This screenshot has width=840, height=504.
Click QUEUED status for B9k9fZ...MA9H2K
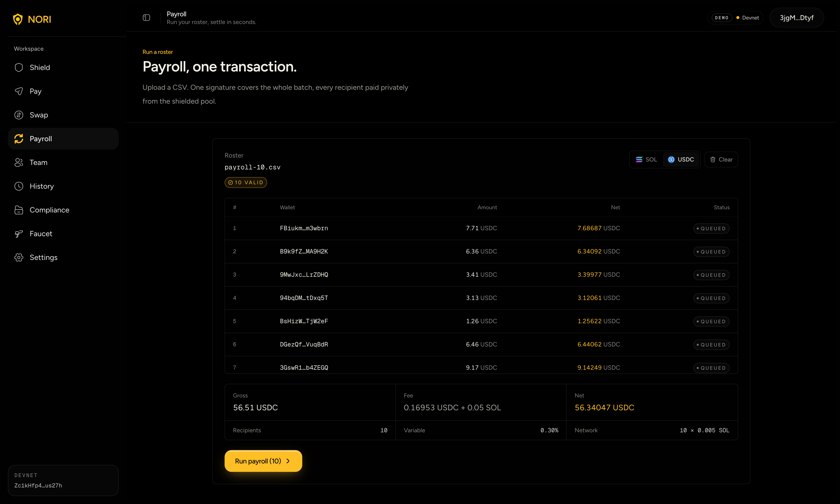[711, 252]
